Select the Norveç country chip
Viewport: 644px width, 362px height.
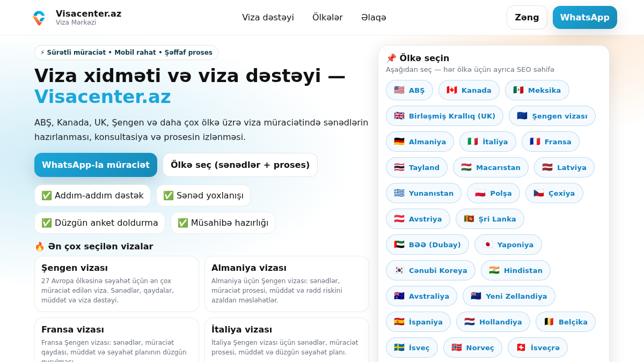pyautogui.click(x=473, y=348)
